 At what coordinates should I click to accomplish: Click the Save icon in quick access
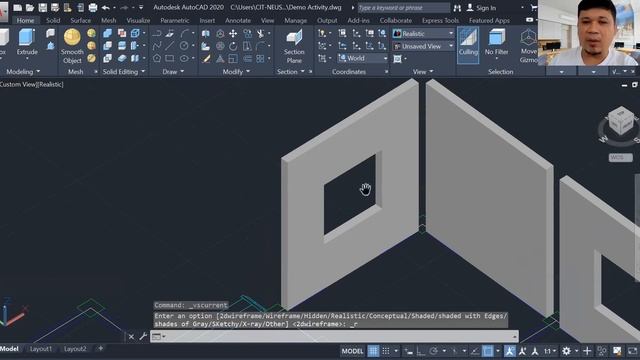pyautogui.click(x=42, y=7)
